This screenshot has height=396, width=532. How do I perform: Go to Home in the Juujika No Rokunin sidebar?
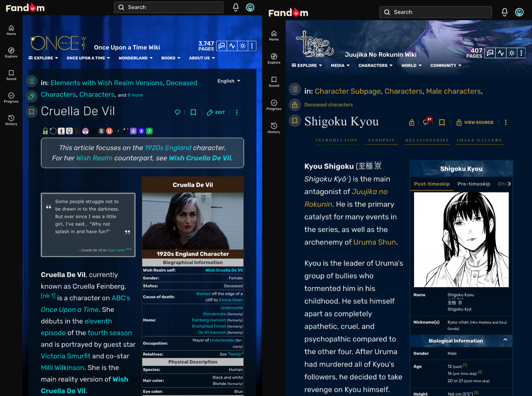tap(274, 36)
